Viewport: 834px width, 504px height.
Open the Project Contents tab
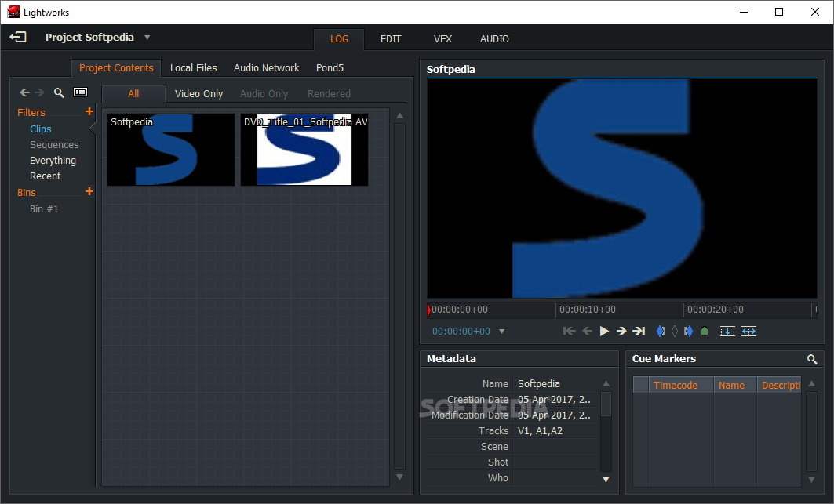click(x=116, y=67)
